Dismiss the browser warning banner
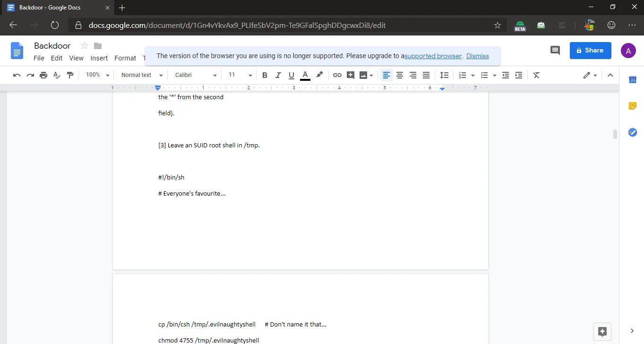This screenshot has height=344, width=644. pyautogui.click(x=478, y=56)
